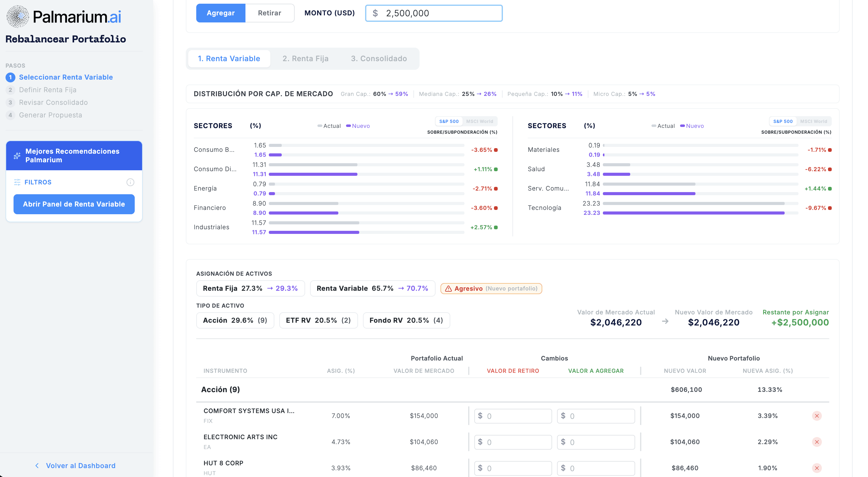This screenshot has width=868, height=477.
Task: Click the COMFORT SYSTEMS USA instrument name
Action: pyautogui.click(x=249, y=411)
